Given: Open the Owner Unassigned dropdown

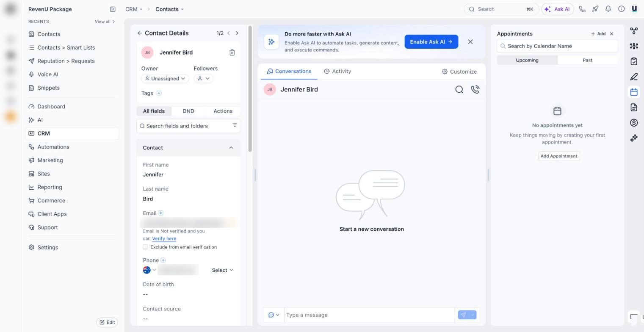Looking at the screenshot, I should point(165,78).
